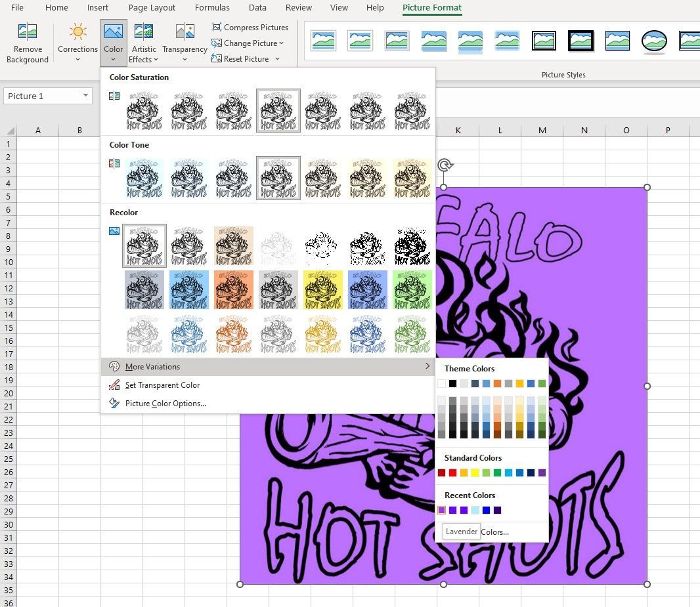Open the Name Box dropdown arrow
Image resolution: width=700 pixels, height=607 pixels.
pyautogui.click(x=85, y=95)
